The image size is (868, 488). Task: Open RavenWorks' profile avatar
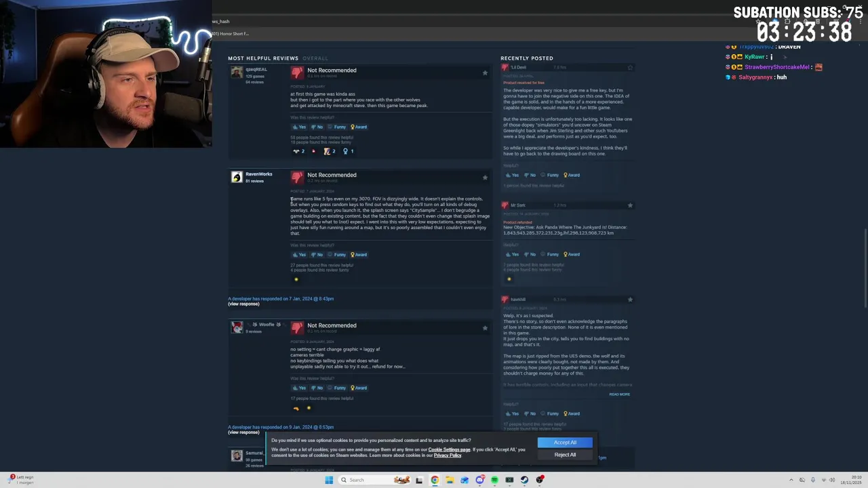[x=236, y=178]
